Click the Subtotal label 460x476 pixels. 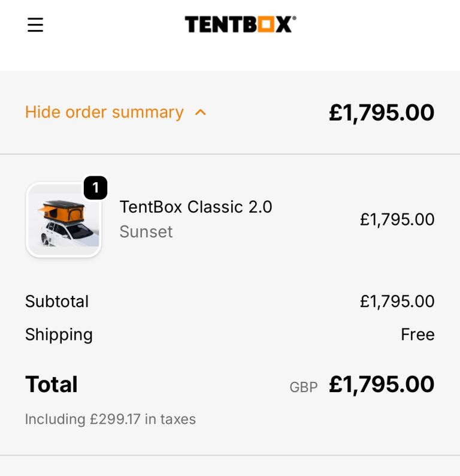(x=57, y=301)
